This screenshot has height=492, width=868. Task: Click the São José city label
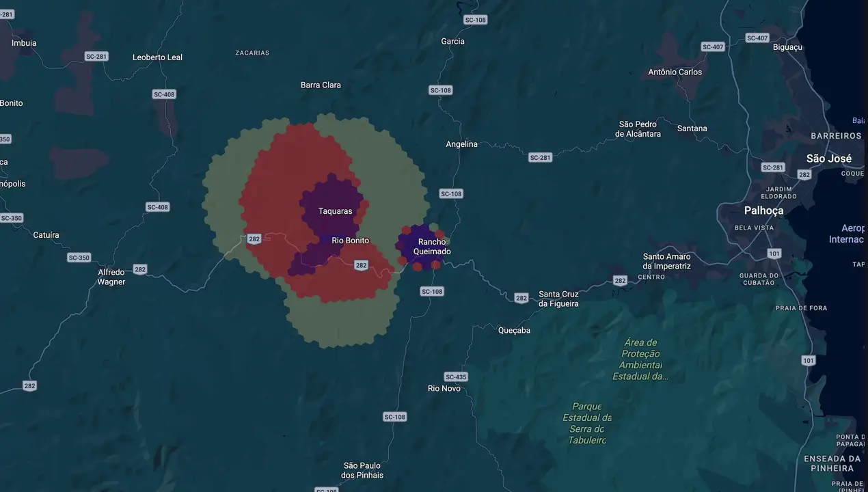pyautogui.click(x=829, y=159)
